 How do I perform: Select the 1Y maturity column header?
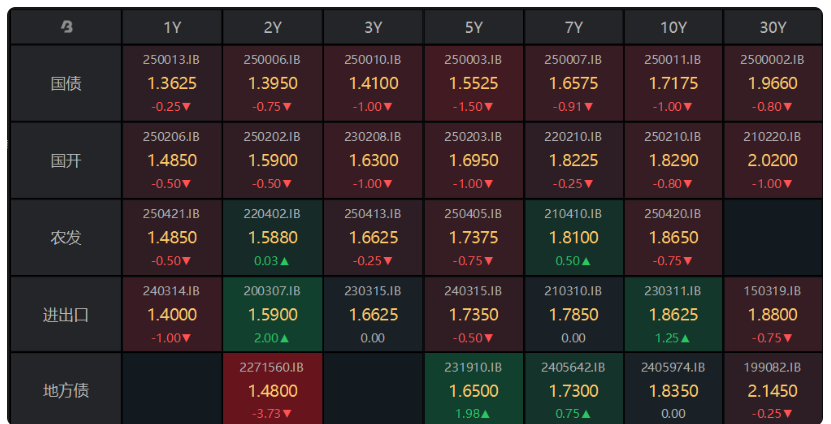coord(172,27)
